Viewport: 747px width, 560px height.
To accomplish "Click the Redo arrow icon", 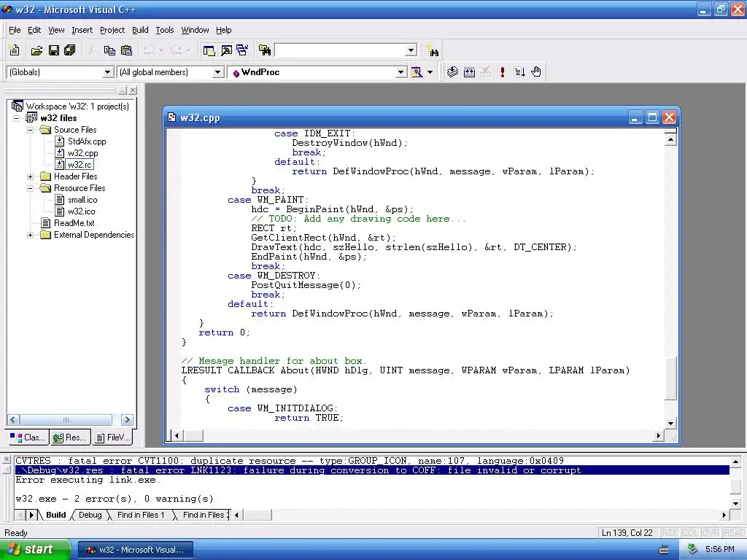I will pos(177,50).
